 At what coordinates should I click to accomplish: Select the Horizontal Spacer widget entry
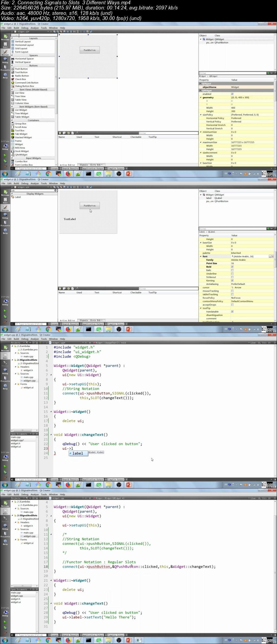pos(24,59)
